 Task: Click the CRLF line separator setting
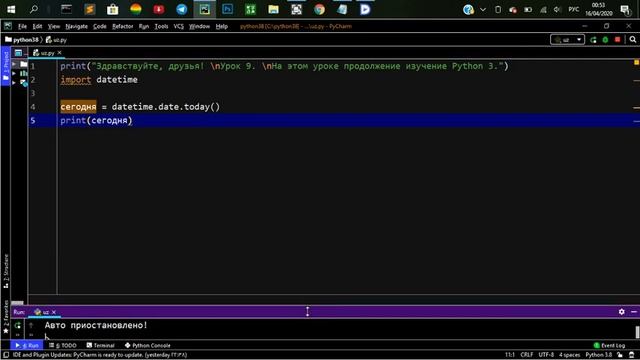pos(527,355)
